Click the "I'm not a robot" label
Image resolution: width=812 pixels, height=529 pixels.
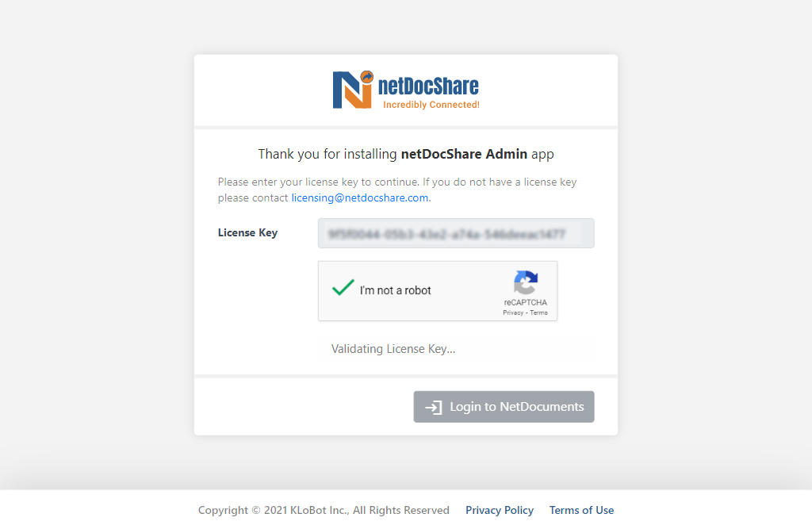click(x=395, y=290)
